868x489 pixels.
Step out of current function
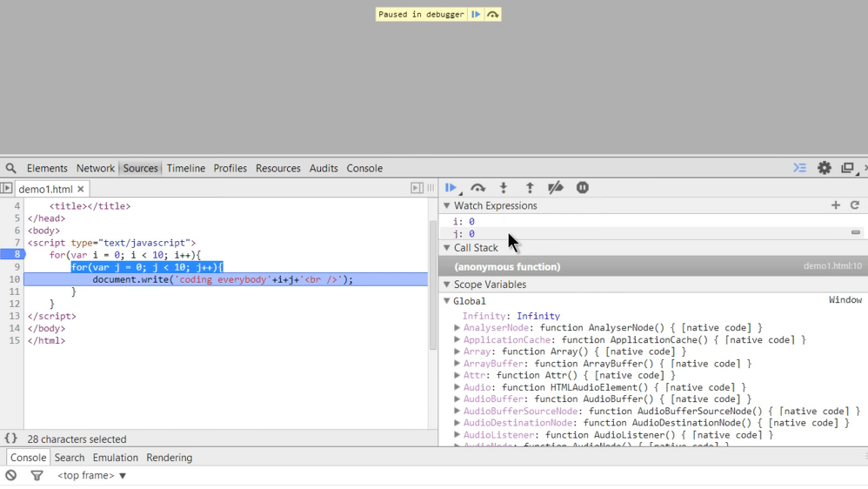click(x=530, y=188)
